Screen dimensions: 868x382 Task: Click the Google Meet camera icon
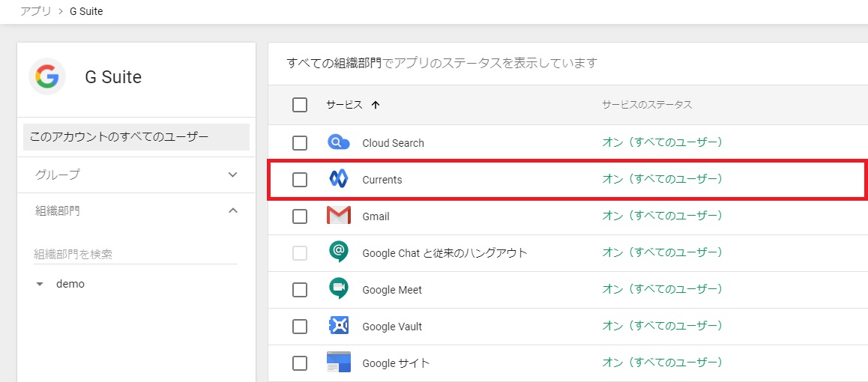coord(339,289)
